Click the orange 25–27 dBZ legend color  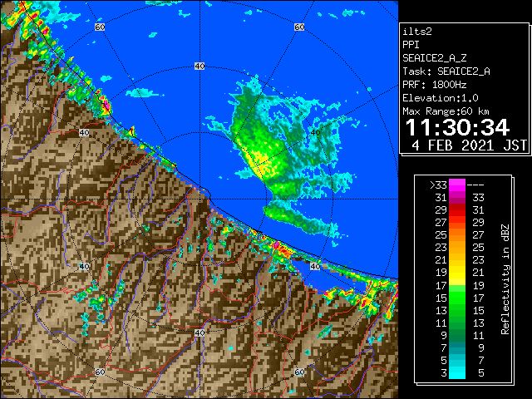point(457,234)
